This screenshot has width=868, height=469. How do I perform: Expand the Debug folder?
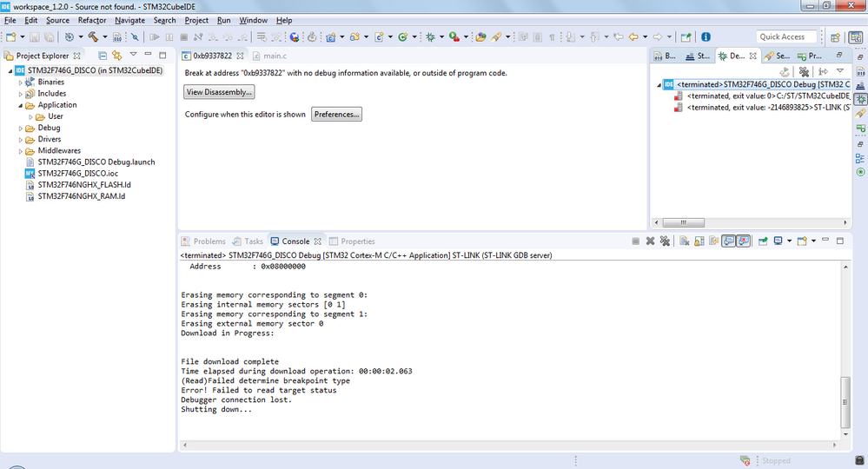(21, 129)
